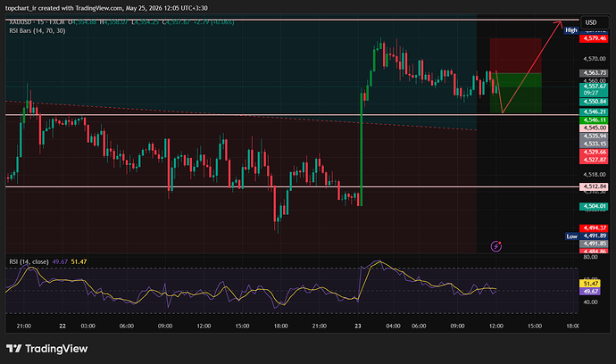Image resolution: width=616 pixels, height=364 pixels.
Task: Click the 4,512.84 horizontal line price label
Action: (x=594, y=186)
